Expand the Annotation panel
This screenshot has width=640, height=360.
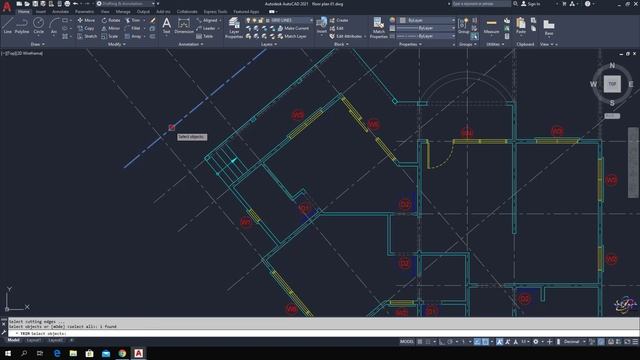coord(191,44)
